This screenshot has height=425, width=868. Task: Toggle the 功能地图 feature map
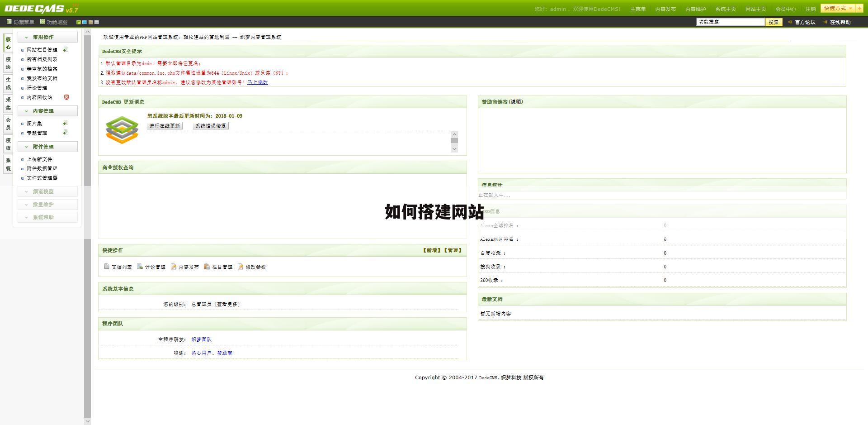coord(54,22)
